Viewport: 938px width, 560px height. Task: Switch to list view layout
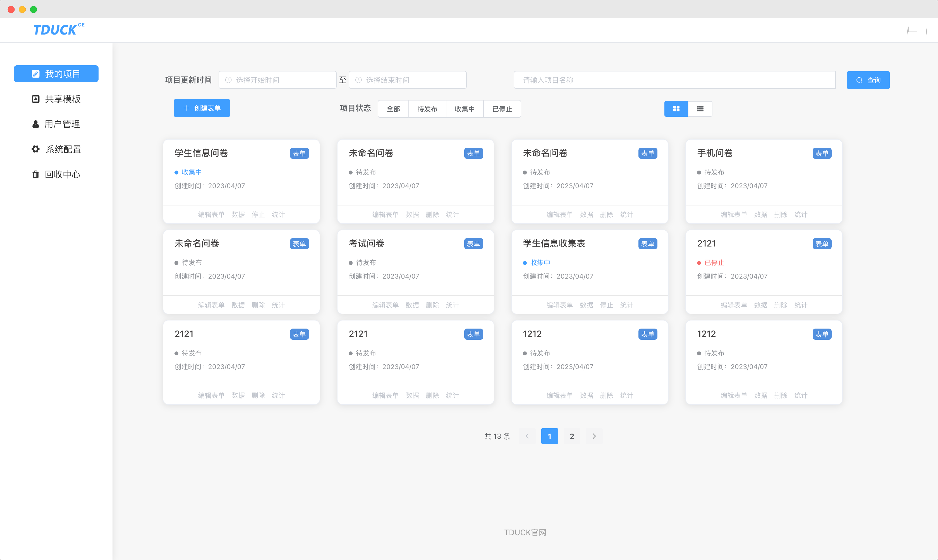(700, 109)
